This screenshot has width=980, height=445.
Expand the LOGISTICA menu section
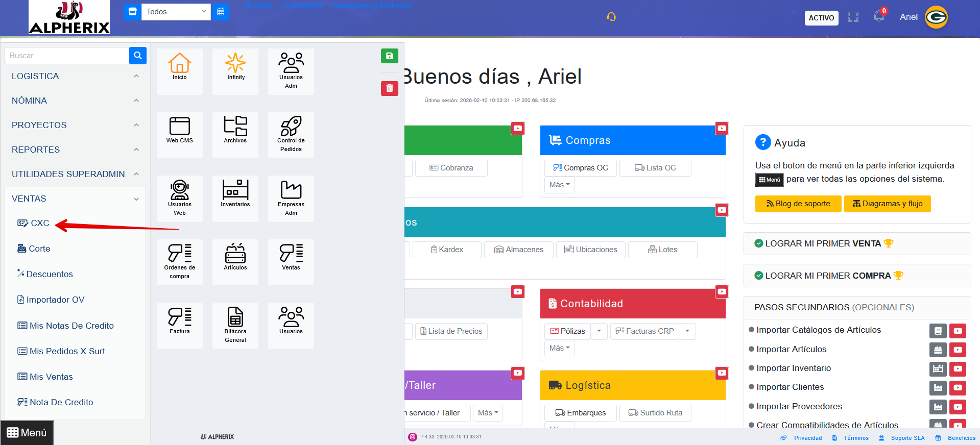tap(75, 76)
